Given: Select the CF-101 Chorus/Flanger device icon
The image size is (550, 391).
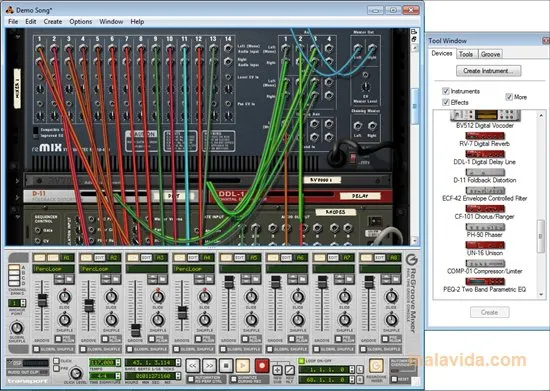Looking at the screenshot, I should coord(485,208).
